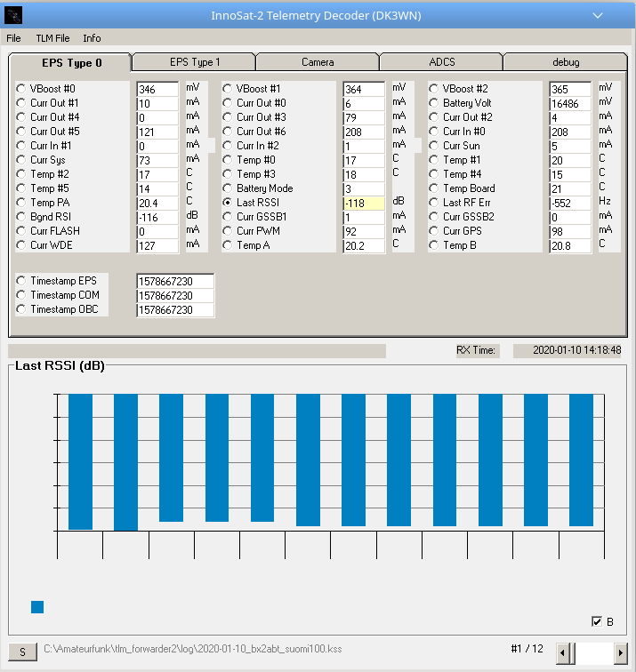Open the TLM File menu
This screenshot has height=672, width=636.
pos(52,38)
